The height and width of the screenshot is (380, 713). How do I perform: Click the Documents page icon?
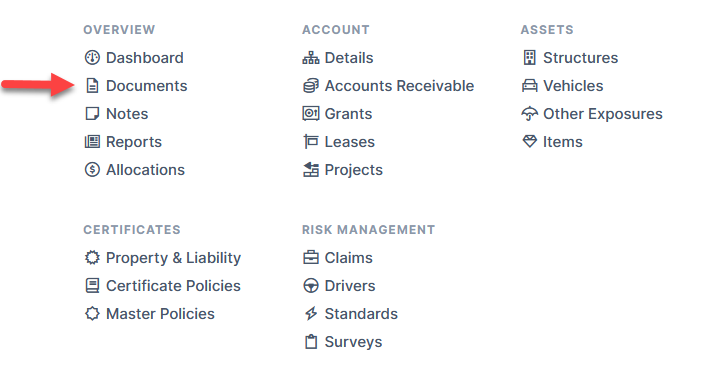[92, 85]
